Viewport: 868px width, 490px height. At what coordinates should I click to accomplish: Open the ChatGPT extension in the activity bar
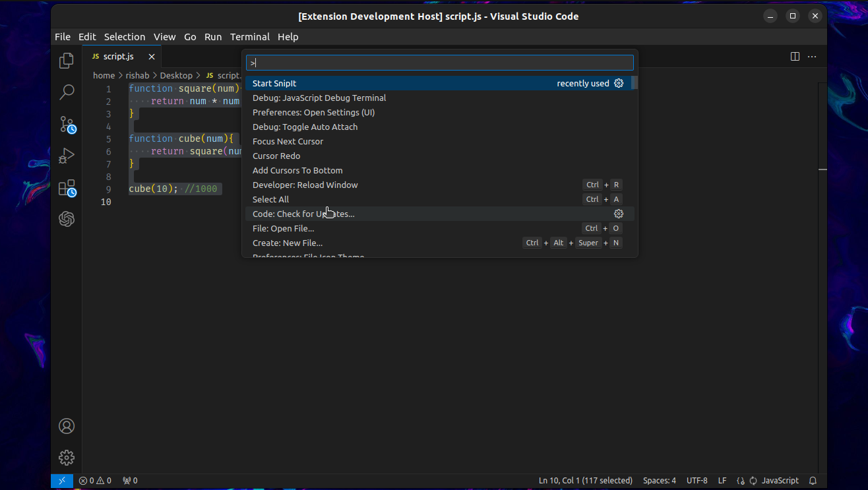click(x=66, y=219)
